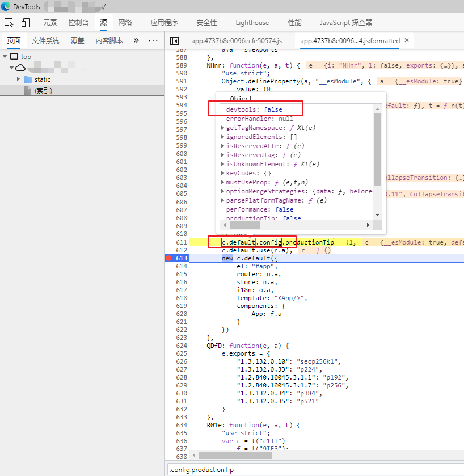The width and height of the screenshot is (464, 476).
Task: Click the editor horizontal scrollbar thumb
Action: 235,456
